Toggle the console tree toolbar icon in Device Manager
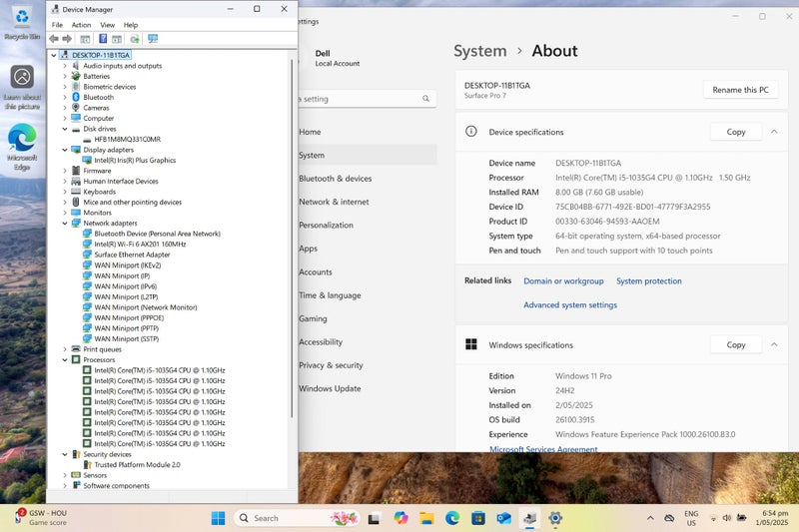Screen dimensions: 799x532 (x=85, y=39)
